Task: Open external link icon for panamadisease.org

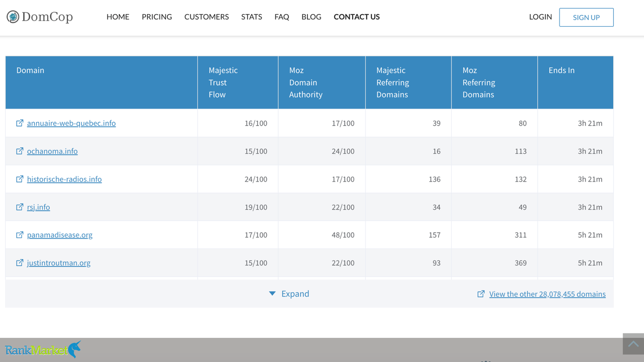Action: (20, 235)
